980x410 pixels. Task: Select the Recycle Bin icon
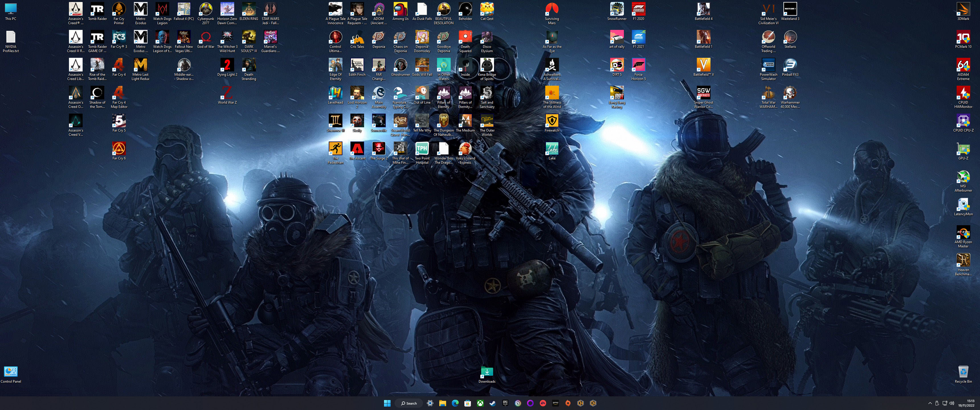click(963, 375)
